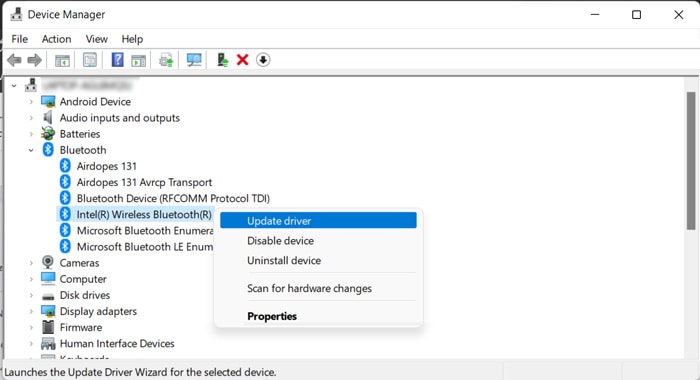The width and height of the screenshot is (700, 380).
Task: Click the printer-style update driver toolbar icon
Action: pos(166,60)
